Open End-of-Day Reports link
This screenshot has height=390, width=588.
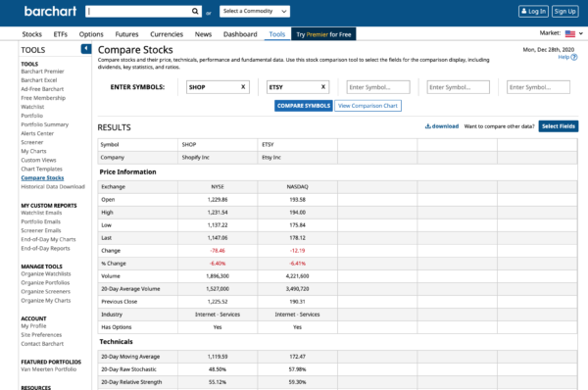point(45,249)
